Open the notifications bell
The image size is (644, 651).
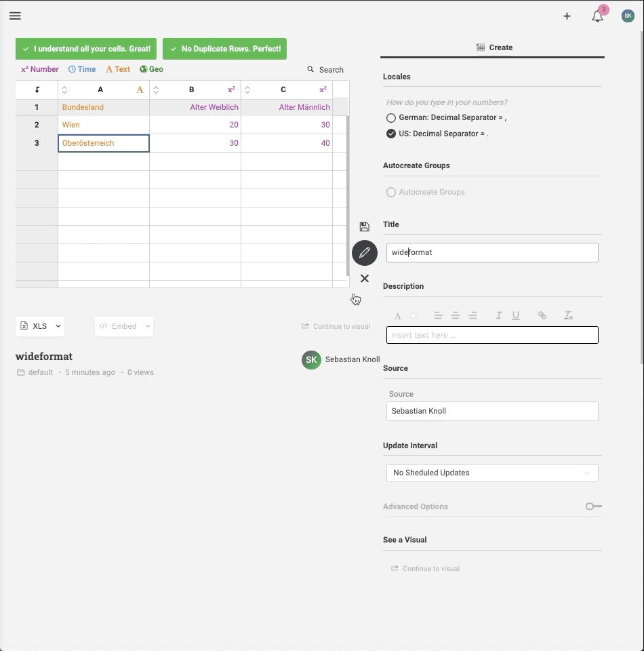(x=597, y=16)
